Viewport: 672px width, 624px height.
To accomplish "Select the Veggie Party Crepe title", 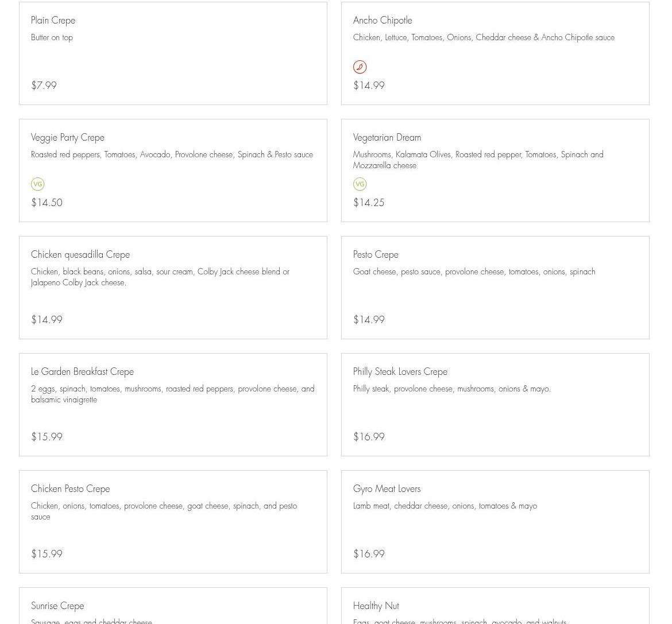I will (x=68, y=138).
